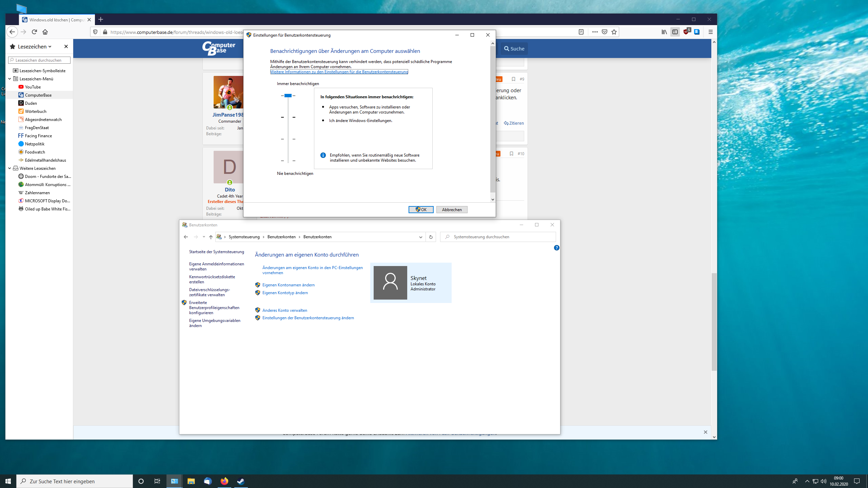Click Firefox back navigation arrow
The height and width of the screenshot is (488, 868).
[x=12, y=32]
